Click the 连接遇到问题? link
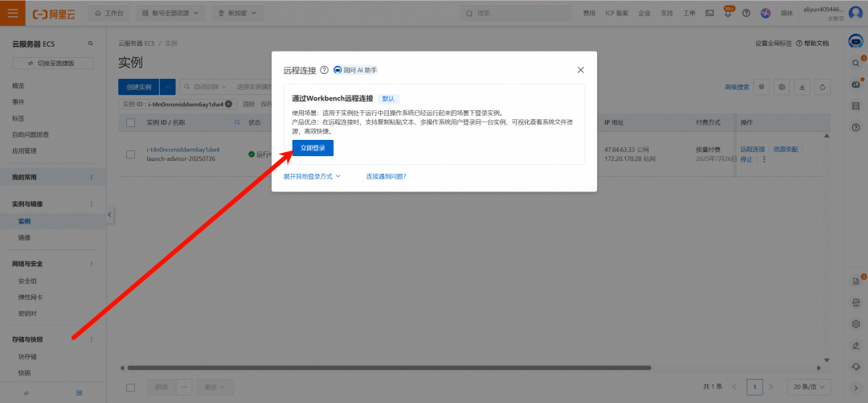 pyautogui.click(x=387, y=176)
